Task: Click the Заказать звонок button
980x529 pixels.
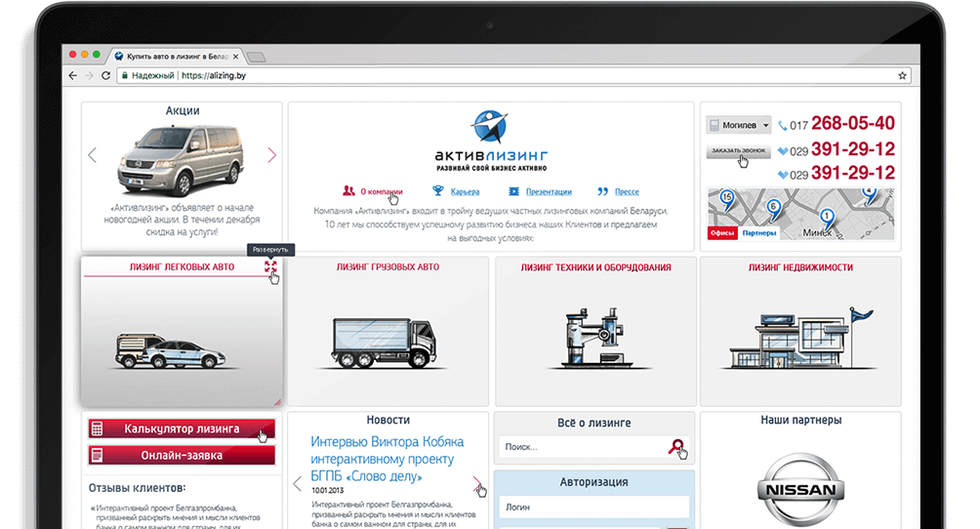Action: tap(738, 150)
